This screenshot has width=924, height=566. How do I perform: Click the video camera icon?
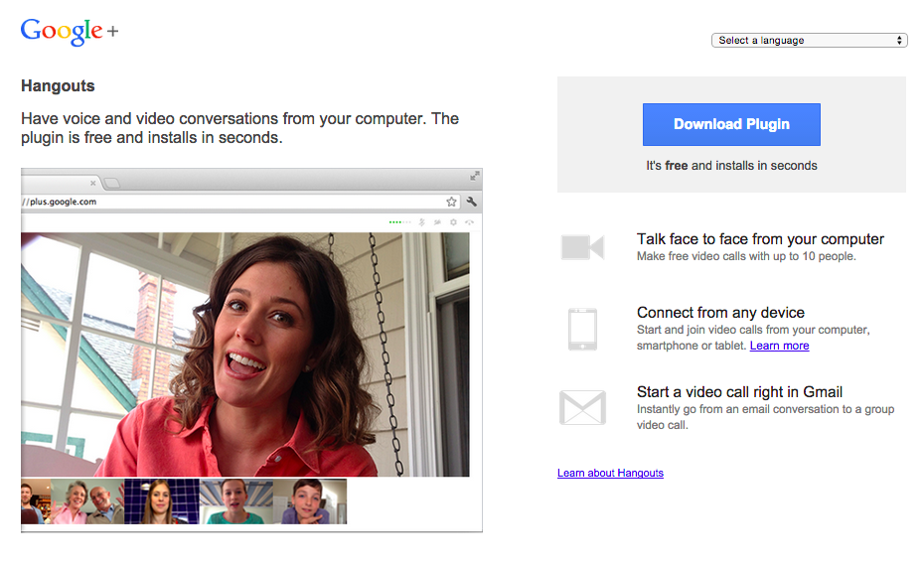click(x=582, y=247)
